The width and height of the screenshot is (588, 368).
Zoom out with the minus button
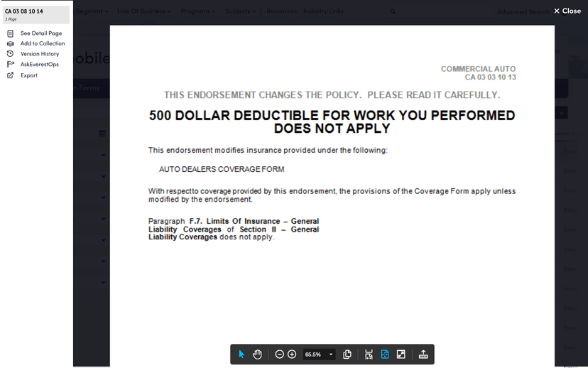pos(279,354)
